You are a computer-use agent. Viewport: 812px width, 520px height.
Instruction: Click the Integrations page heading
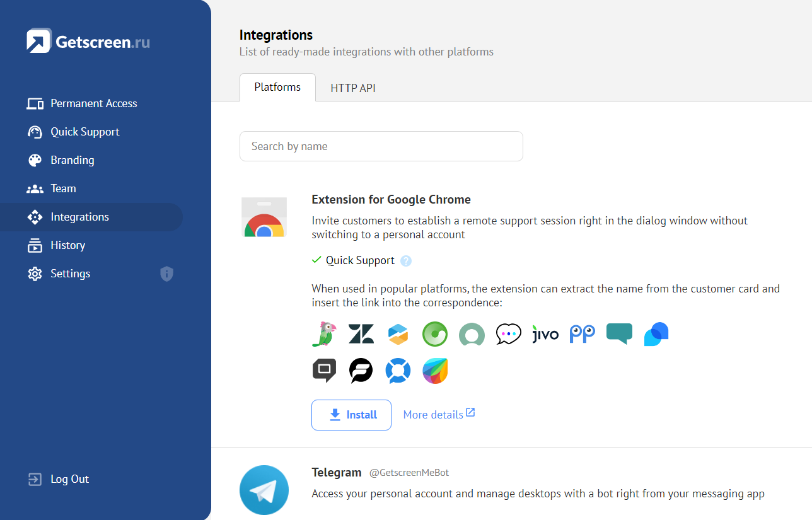tap(276, 35)
